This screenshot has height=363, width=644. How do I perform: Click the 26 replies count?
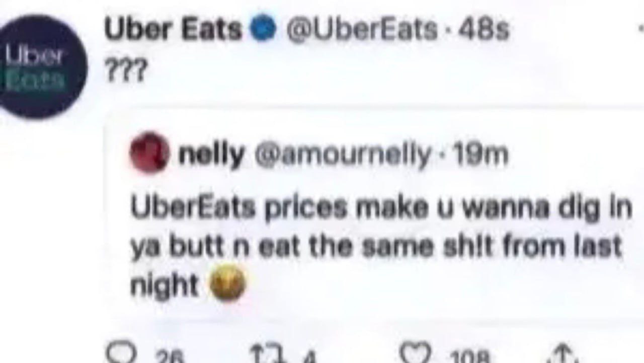[x=171, y=357]
